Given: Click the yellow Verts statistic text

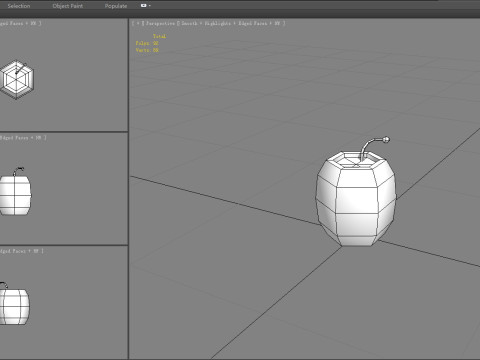Looking at the screenshot, I should [x=147, y=50].
